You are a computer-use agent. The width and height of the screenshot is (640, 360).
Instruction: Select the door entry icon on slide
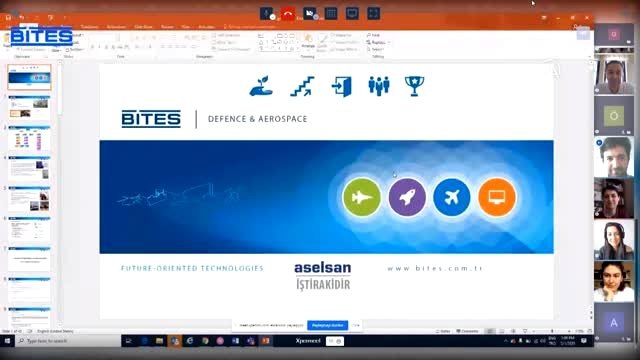[x=342, y=86]
